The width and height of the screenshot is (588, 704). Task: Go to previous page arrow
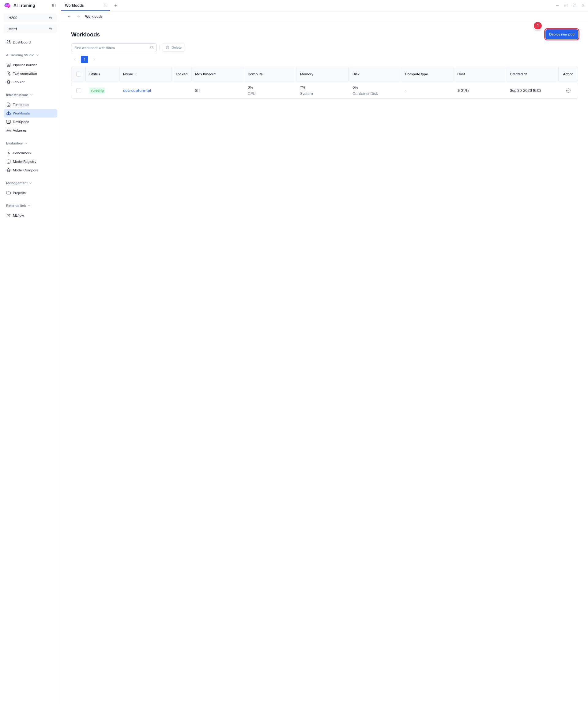75,59
